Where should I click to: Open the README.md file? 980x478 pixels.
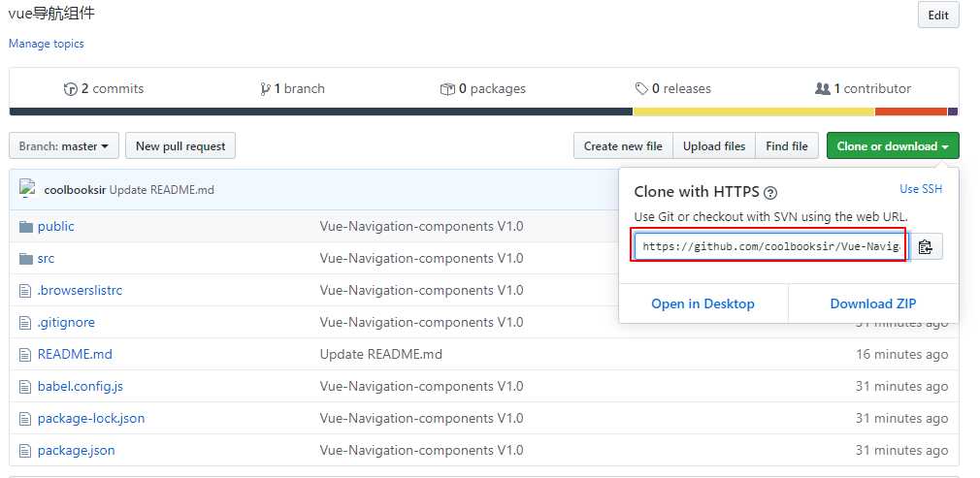[75, 354]
